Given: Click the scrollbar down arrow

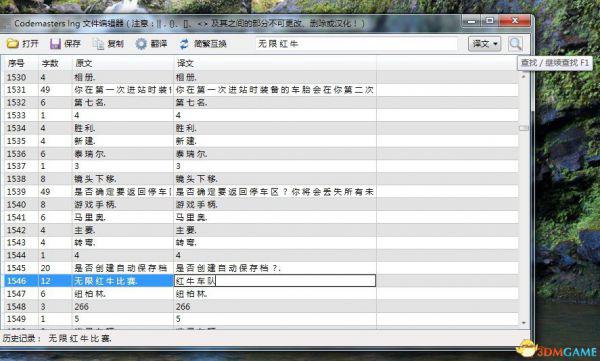Looking at the screenshot, I should click(x=523, y=323).
